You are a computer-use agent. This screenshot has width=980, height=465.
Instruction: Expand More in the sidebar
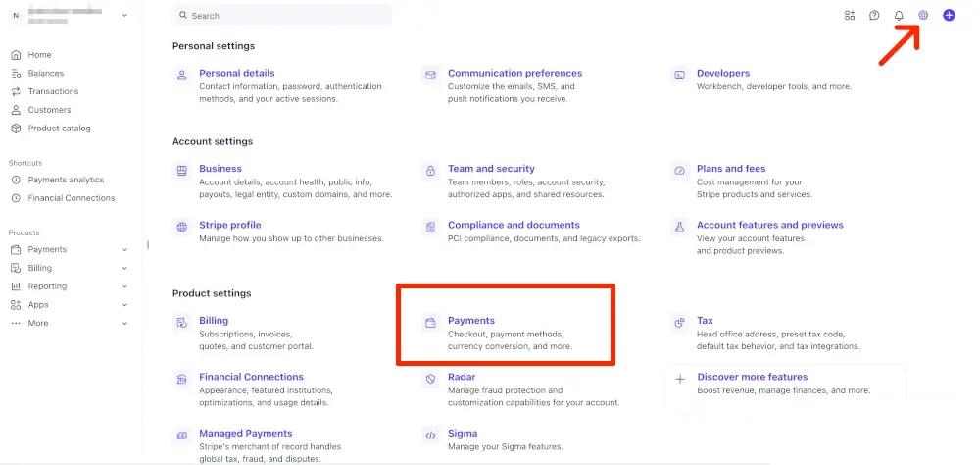coord(124,324)
